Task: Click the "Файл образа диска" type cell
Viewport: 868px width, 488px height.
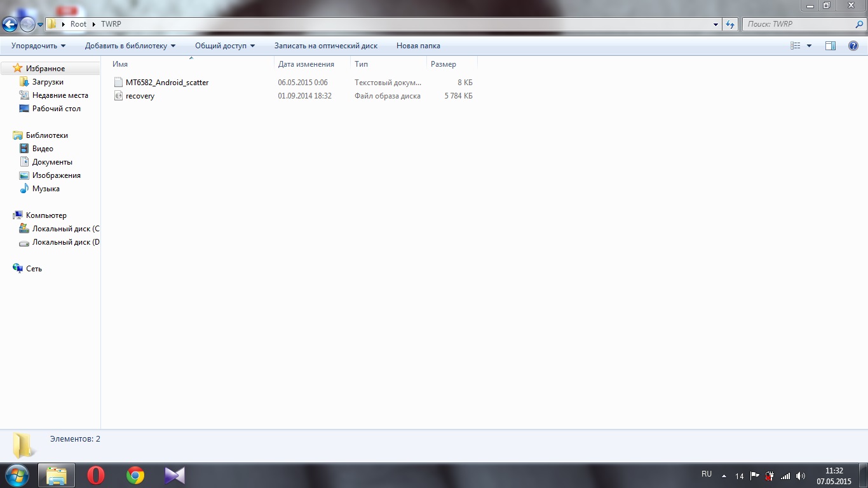Action: click(388, 96)
